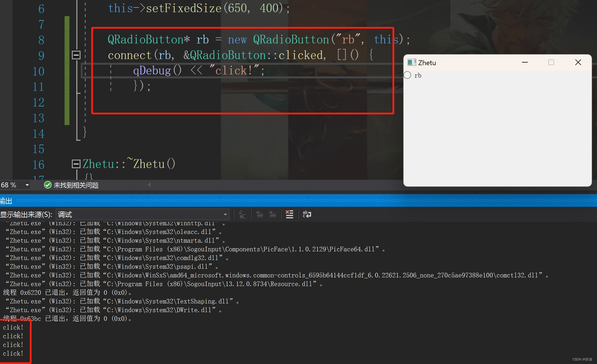Open the 68 % zoom level dropdown
Viewport: 597px width, 364px height.
click(27, 185)
